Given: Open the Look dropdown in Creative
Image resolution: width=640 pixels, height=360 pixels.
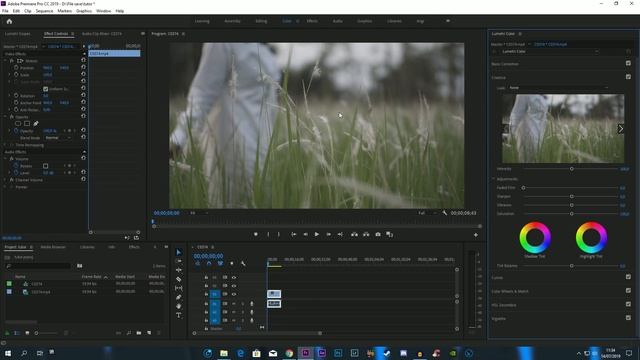Looking at the screenshot, I should pyautogui.click(x=558, y=87).
